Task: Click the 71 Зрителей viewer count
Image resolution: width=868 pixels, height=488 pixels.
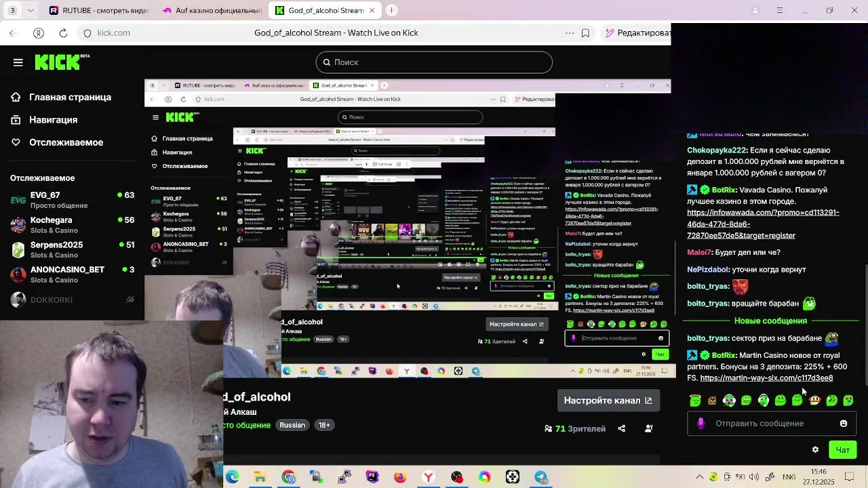Action: pyautogui.click(x=575, y=428)
